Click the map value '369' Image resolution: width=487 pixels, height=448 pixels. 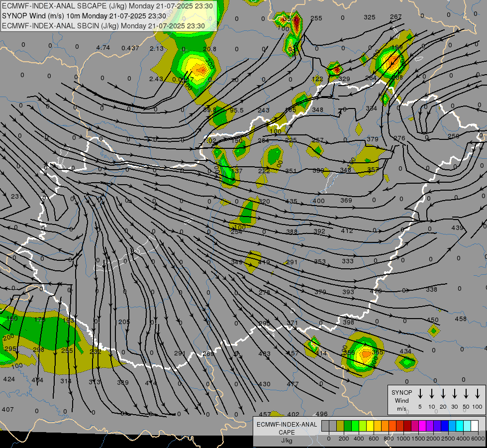point(346,201)
